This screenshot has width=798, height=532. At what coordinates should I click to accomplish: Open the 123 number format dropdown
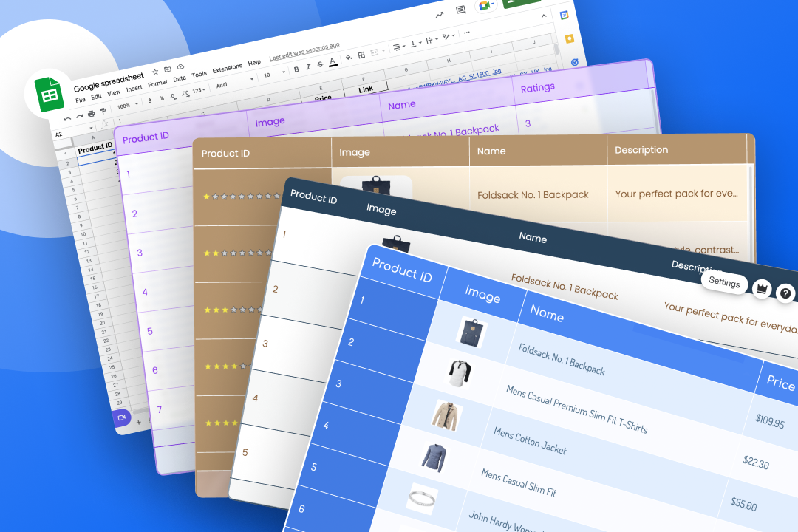tap(199, 90)
